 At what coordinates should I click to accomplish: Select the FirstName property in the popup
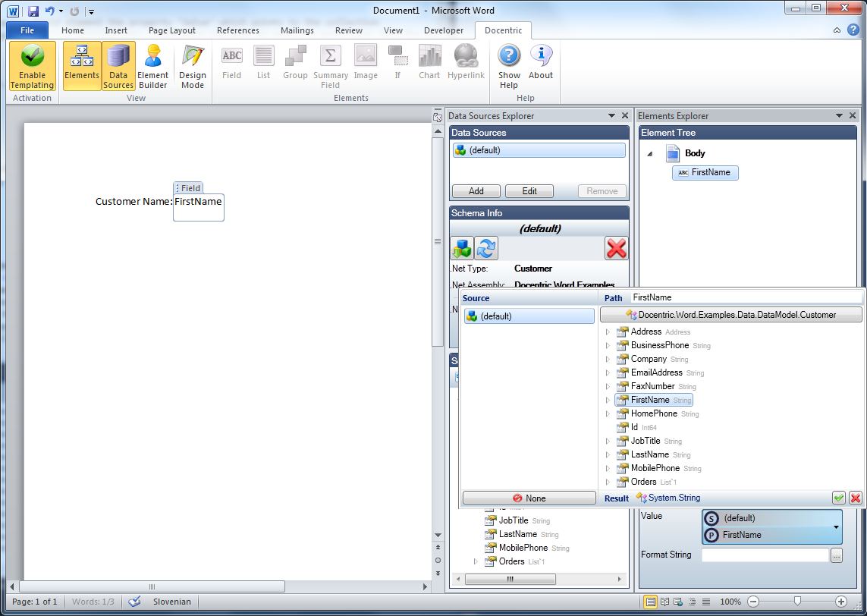point(654,400)
